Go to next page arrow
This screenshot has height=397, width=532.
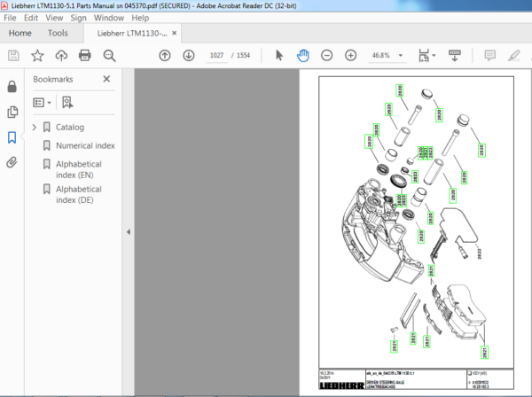point(189,55)
